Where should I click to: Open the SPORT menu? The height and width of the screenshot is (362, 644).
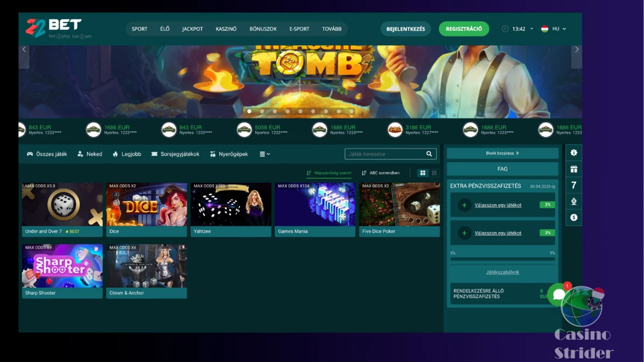click(x=139, y=29)
